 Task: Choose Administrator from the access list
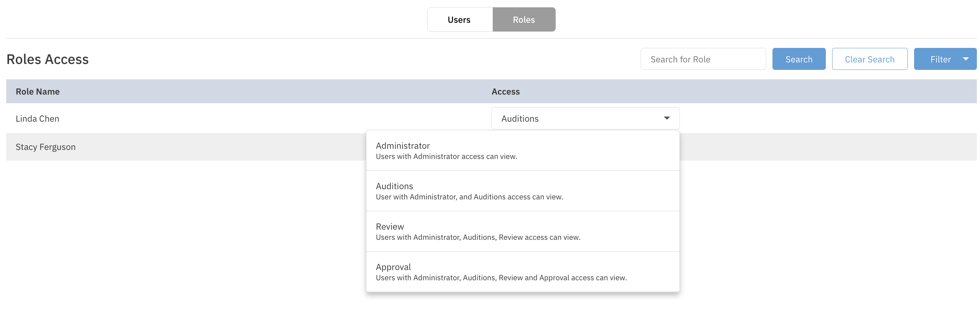pyautogui.click(x=403, y=146)
